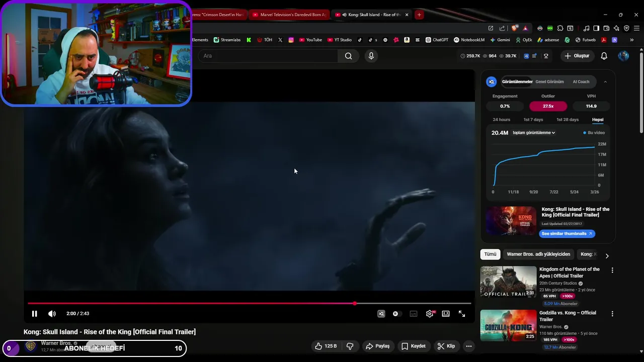Toggle the browser sidebar panel
This screenshot has height=362, width=644.
(596, 28)
